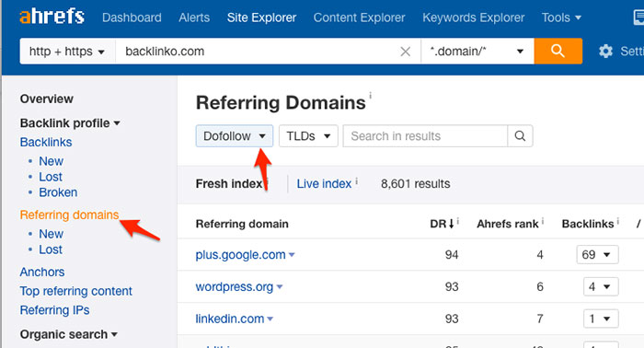Clear the backlinko.com URL with X icon
644x348 pixels.
[405, 52]
